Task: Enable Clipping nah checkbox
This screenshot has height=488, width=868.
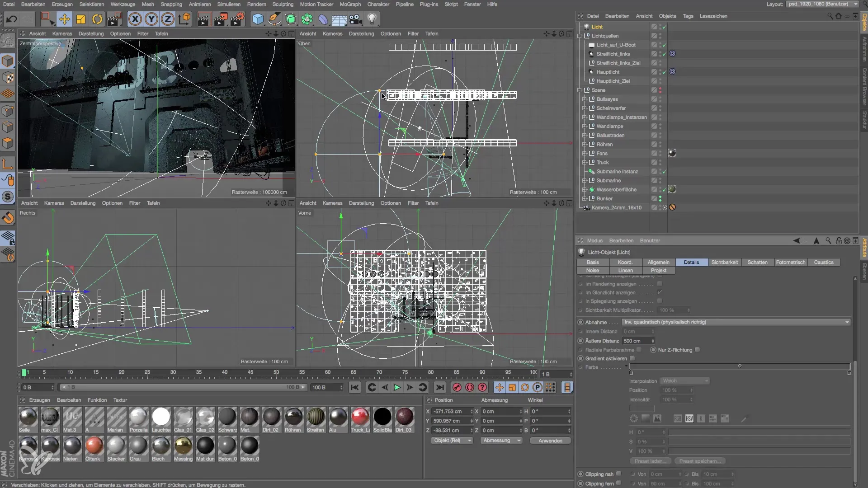Action: pos(618,474)
